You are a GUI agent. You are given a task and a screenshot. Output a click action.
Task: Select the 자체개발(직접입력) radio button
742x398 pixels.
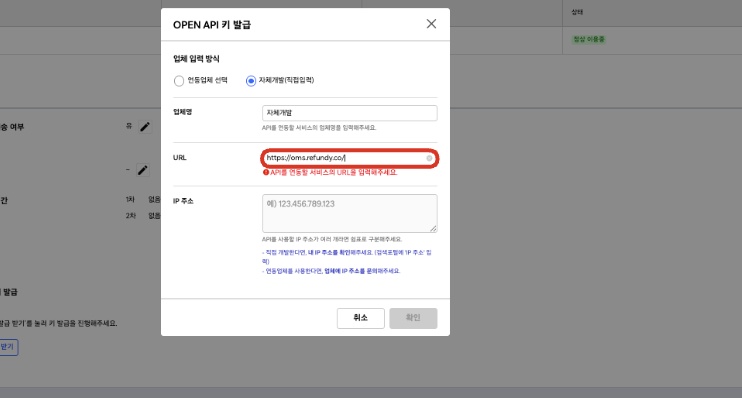tap(251, 81)
